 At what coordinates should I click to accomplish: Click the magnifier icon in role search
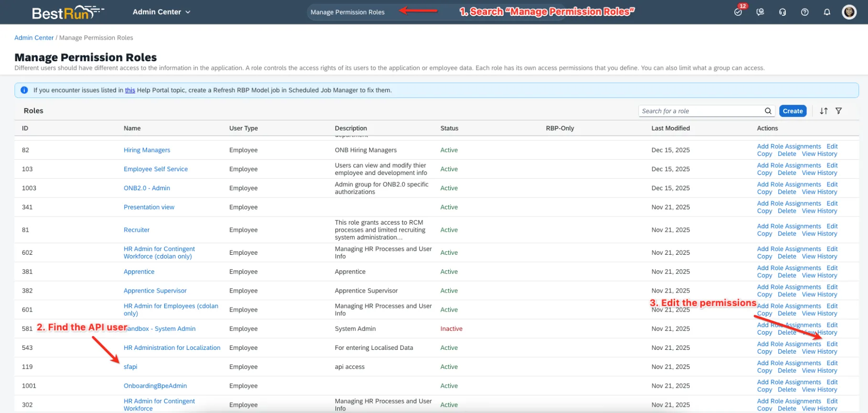768,111
